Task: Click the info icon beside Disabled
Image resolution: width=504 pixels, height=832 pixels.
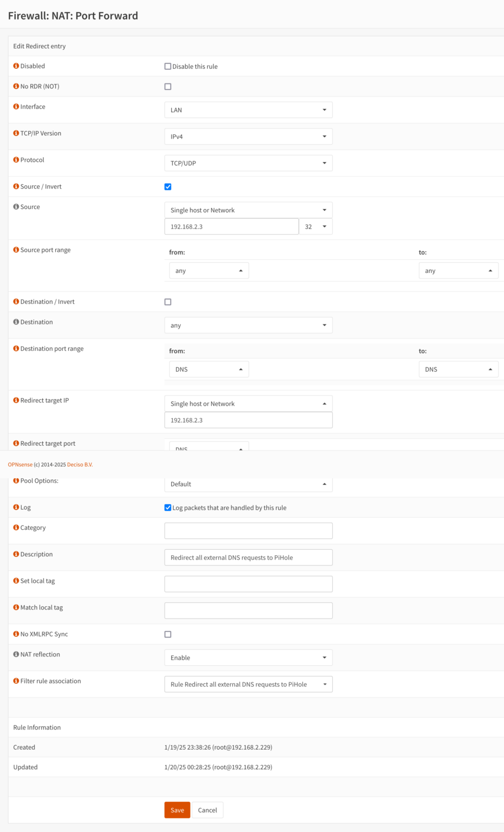Action: pyautogui.click(x=16, y=66)
